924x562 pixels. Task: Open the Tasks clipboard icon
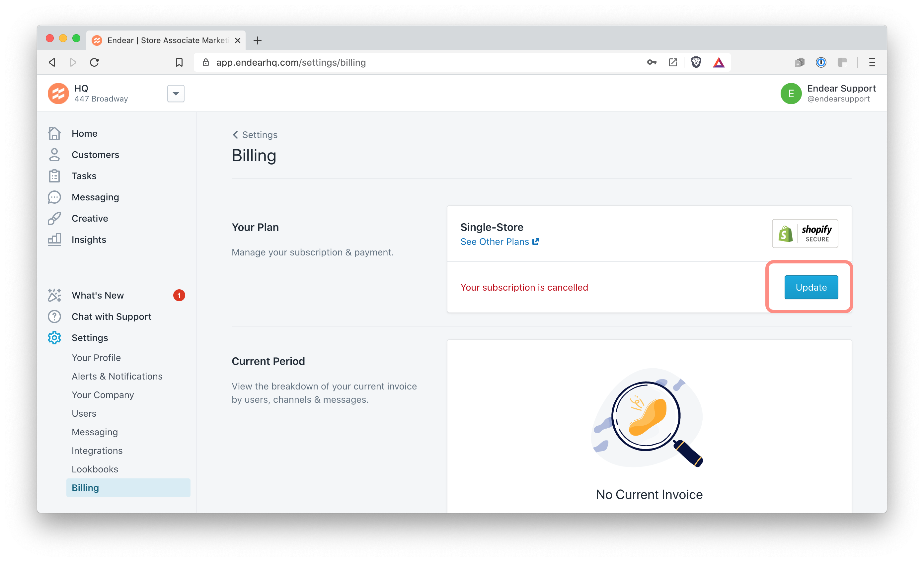[54, 176]
